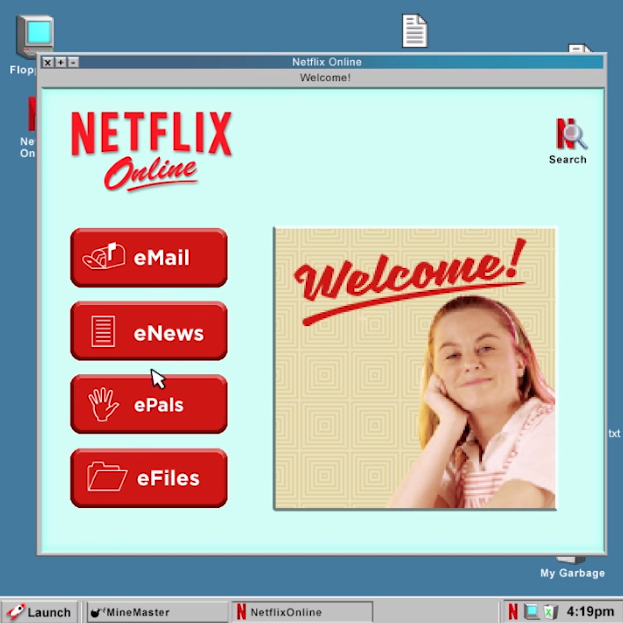This screenshot has width=623, height=623.
Task: Click the bomb icon on MineMaster
Action: coord(97,612)
